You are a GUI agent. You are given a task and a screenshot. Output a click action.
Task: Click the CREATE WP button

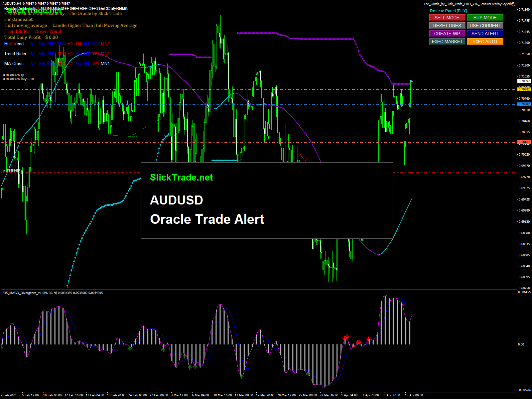(x=447, y=34)
